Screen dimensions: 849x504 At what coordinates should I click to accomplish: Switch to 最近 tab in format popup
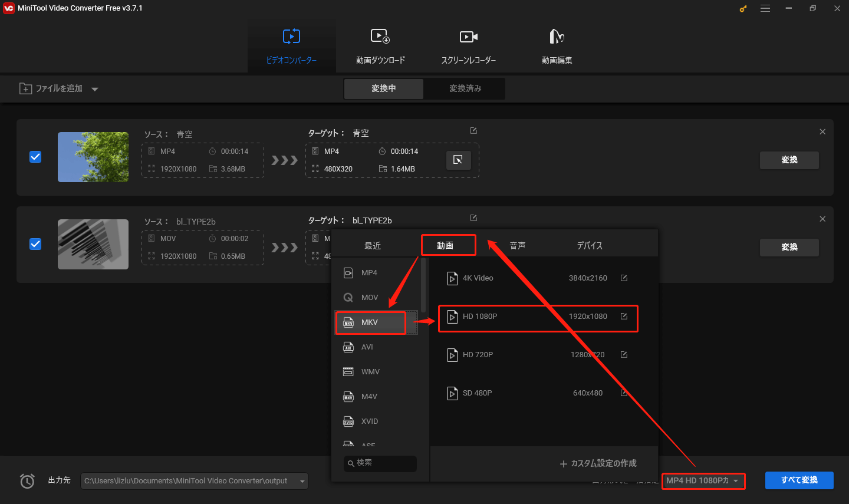(x=373, y=246)
